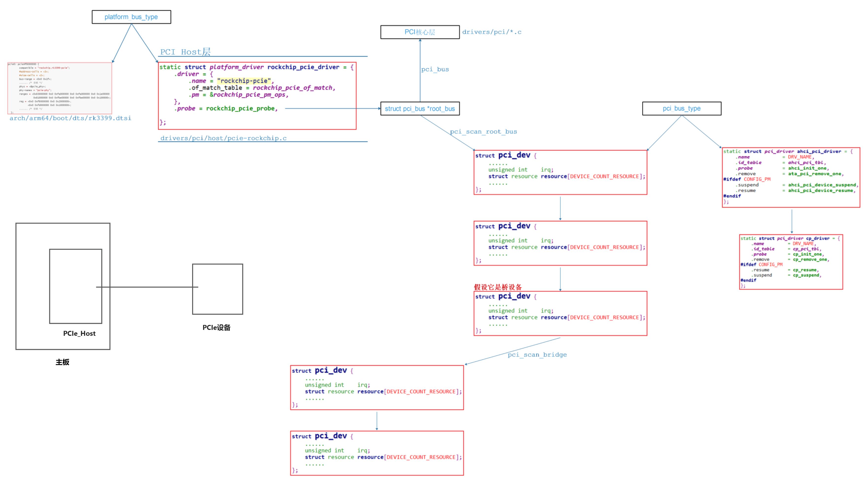
Task: Select rockchip_pcie_of_match in the platform driver
Action: pyautogui.click(x=292, y=88)
